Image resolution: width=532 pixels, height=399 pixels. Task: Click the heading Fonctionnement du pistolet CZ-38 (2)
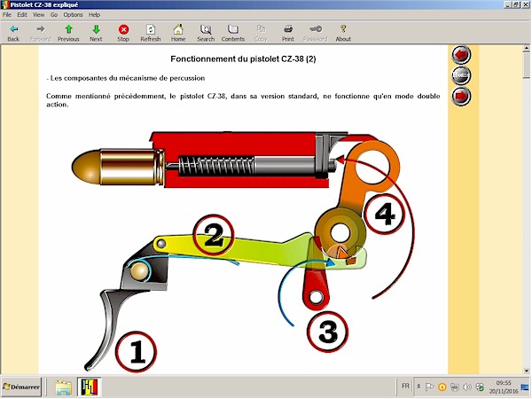243,59
